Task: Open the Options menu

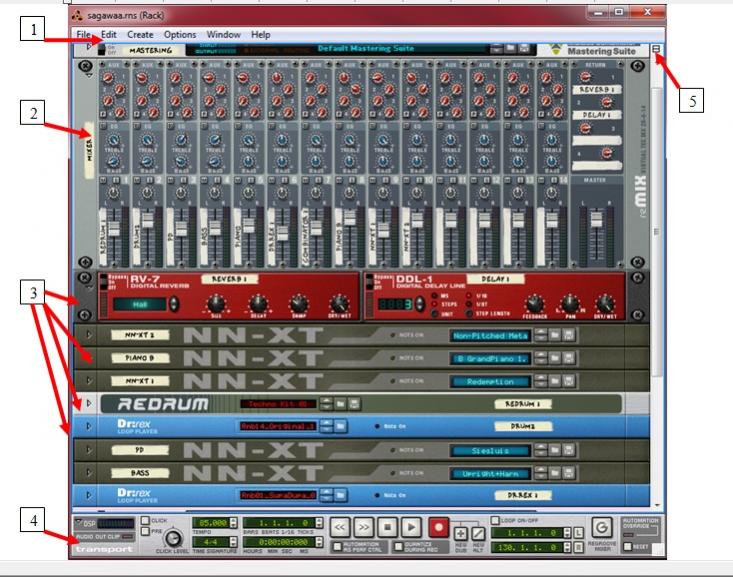Action: (x=180, y=34)
